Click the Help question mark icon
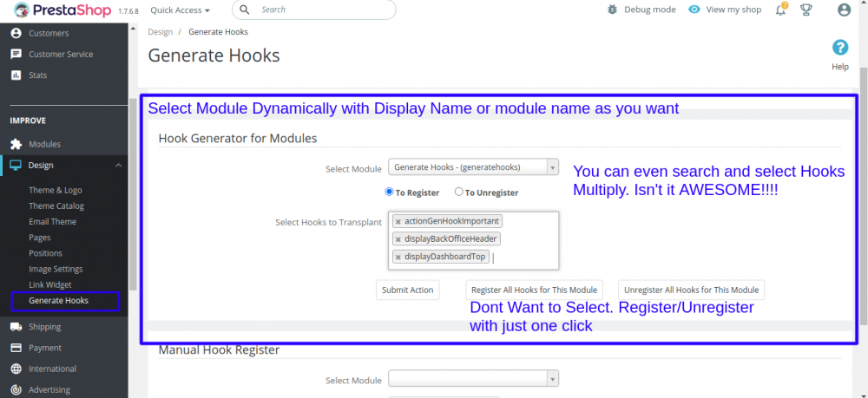This screenshot has height=398, width=868. pos(839,48)
